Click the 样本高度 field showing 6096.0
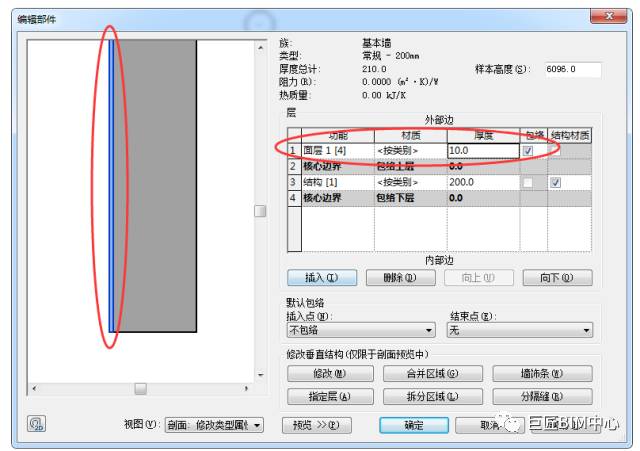Image resolution: width=640 pixels, height=451 pixels. click(x=573, y=69)
